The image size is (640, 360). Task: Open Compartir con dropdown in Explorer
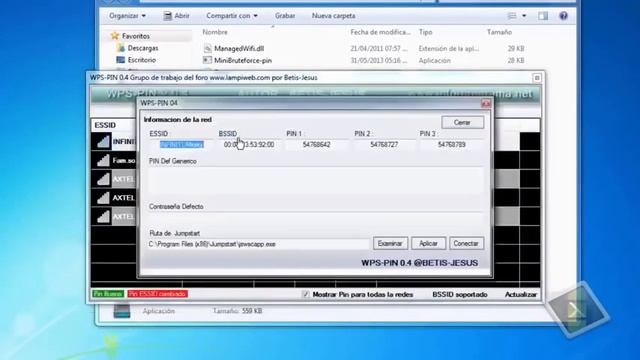click(232, 16)
